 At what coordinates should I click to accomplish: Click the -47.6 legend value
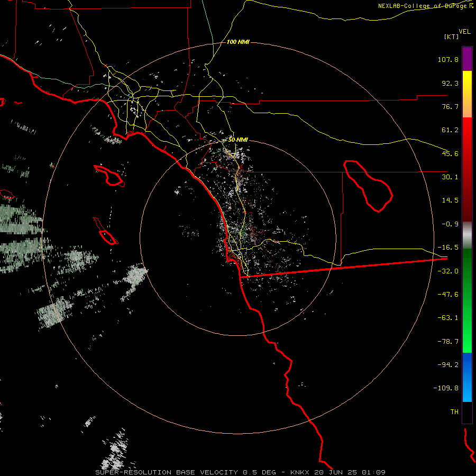click(x=448, y=295)
